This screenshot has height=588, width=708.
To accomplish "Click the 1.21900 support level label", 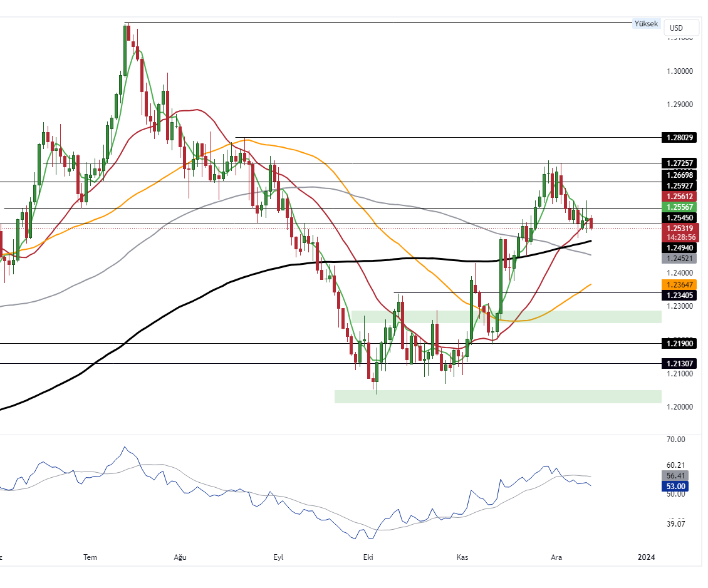I will coord(680,343).
